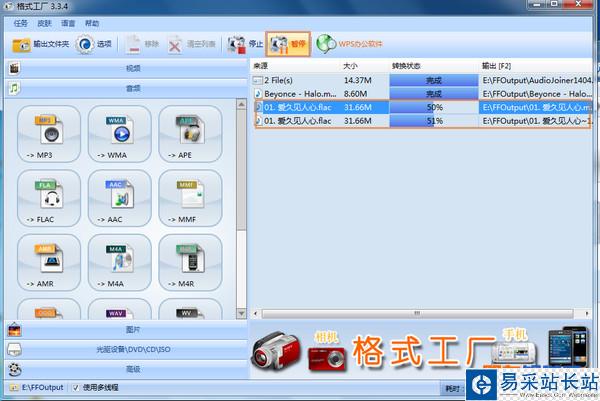This screenshot has width=600, height=401.
Task: Expand the Video (视频) category
Action: [x=127, y=68]
